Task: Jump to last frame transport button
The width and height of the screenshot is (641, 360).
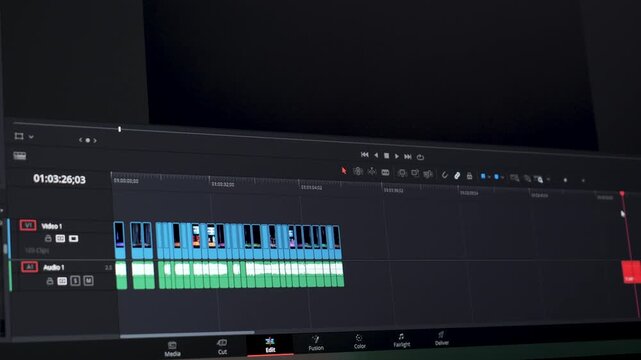Action: 408,157
